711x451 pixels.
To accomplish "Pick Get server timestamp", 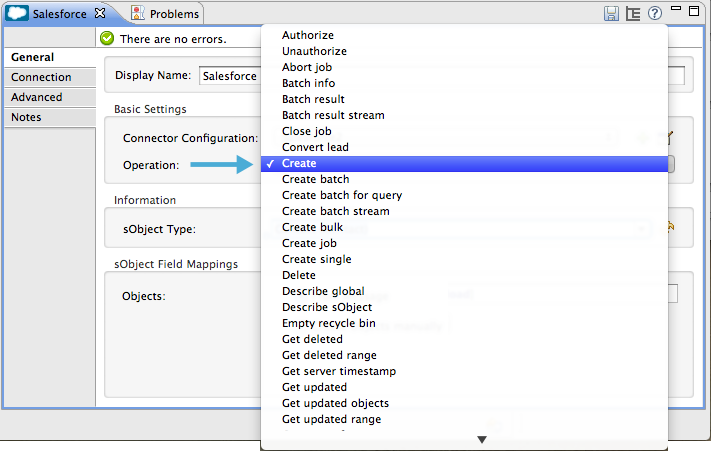I will [464, 371].
